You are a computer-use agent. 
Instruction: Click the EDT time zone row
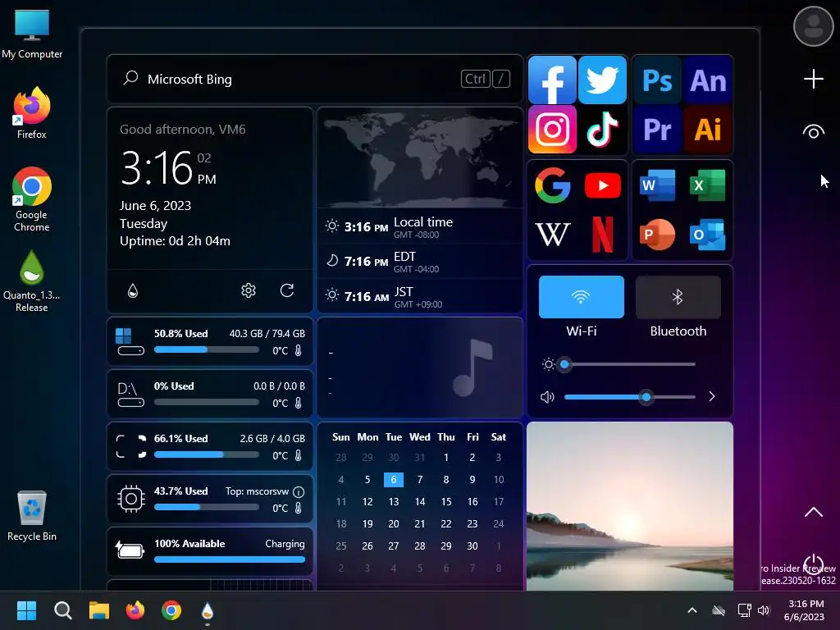click(420, 262)
